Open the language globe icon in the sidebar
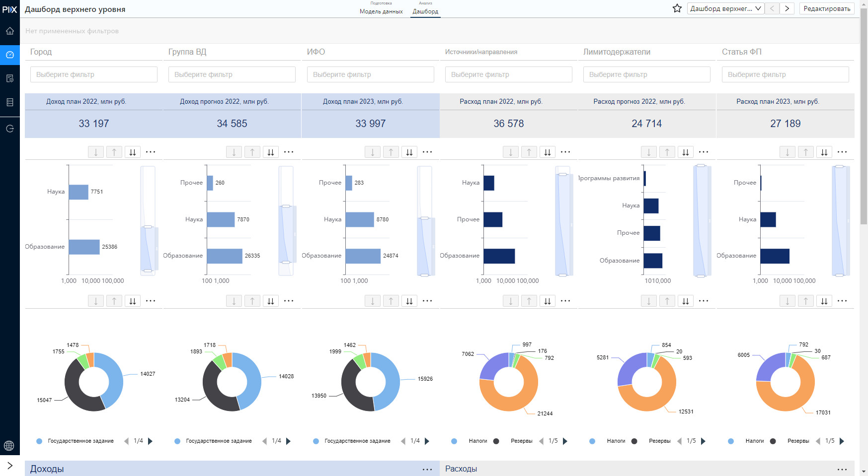The width and height of the screenshot is (868, 476). click(x=9, y=446)
